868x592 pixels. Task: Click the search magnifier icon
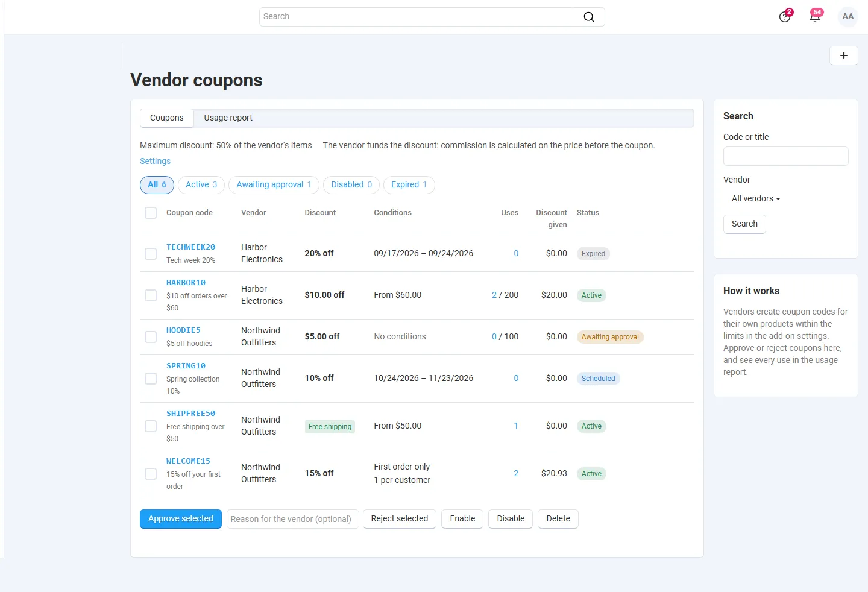589,17
